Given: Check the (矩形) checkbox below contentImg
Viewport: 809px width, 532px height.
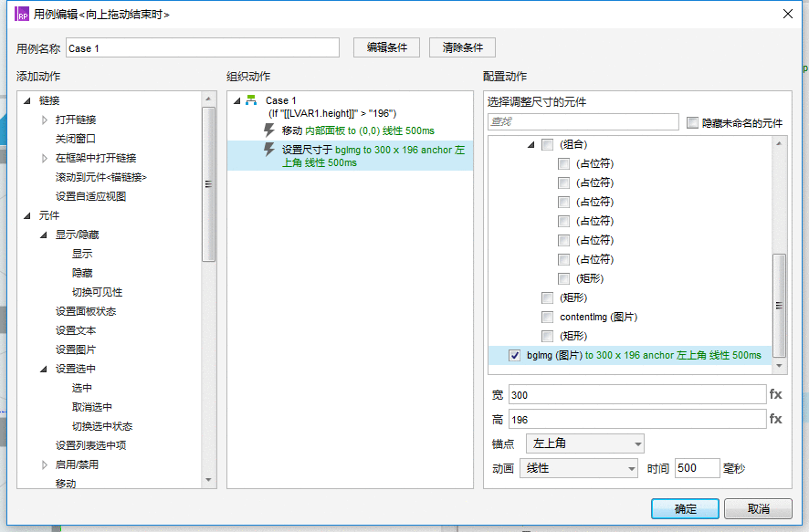Looking at the screenshot, I should [x=548, y=336].
